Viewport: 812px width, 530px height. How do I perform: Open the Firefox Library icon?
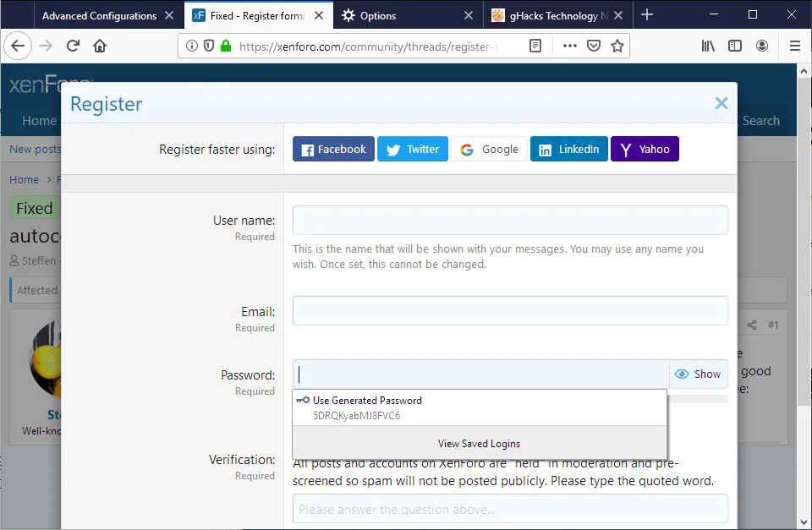708,46
